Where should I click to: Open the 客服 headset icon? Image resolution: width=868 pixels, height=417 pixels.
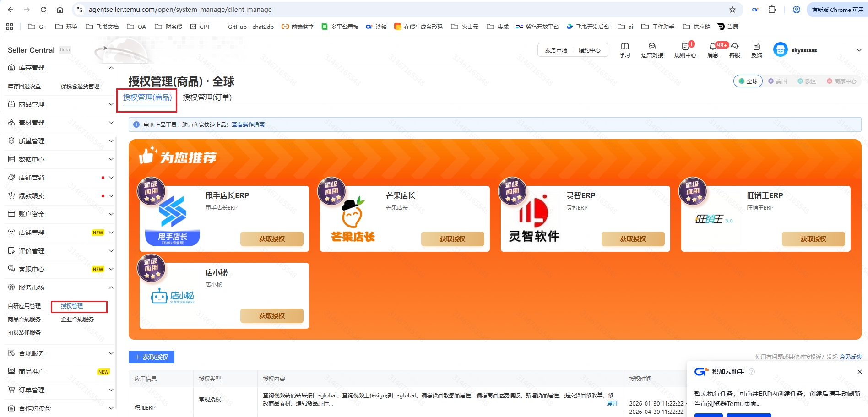point(735,50)
